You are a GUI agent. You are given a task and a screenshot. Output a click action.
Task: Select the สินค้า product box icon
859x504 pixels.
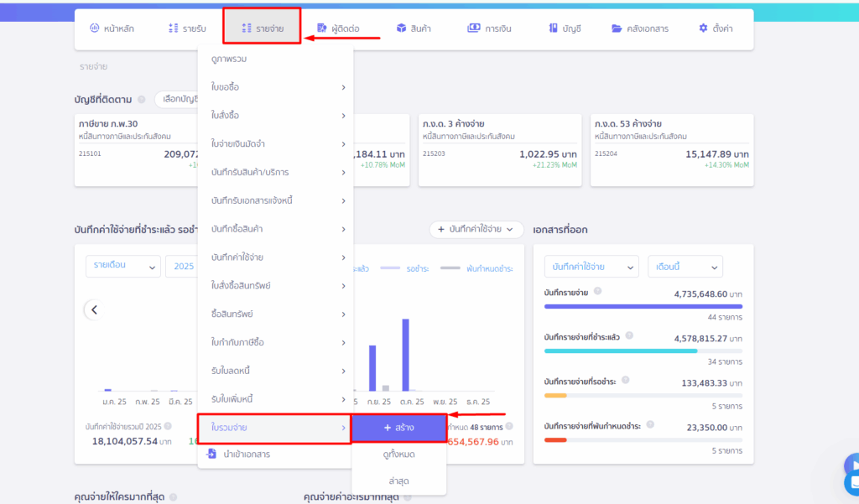click(401, 29)
